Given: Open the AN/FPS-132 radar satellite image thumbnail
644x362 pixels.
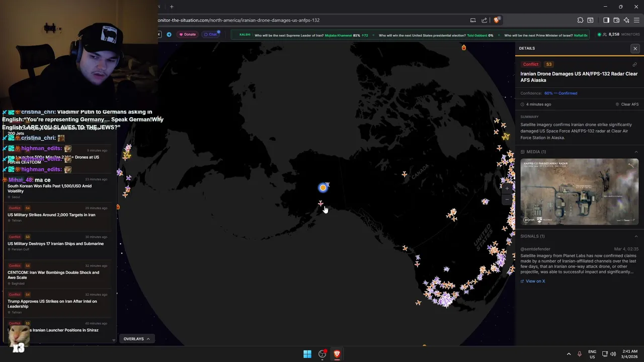Looking at the screenshot, I should pyautogui.click(x=579, y=192).
